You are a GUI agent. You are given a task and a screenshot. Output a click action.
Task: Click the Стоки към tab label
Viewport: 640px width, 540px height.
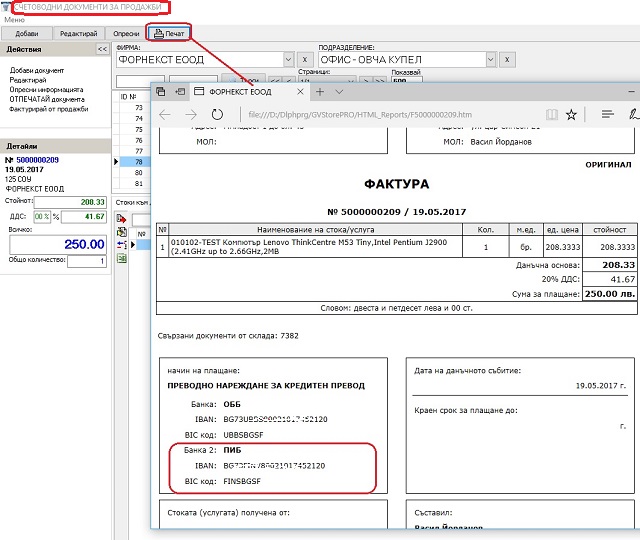(132, 202)
